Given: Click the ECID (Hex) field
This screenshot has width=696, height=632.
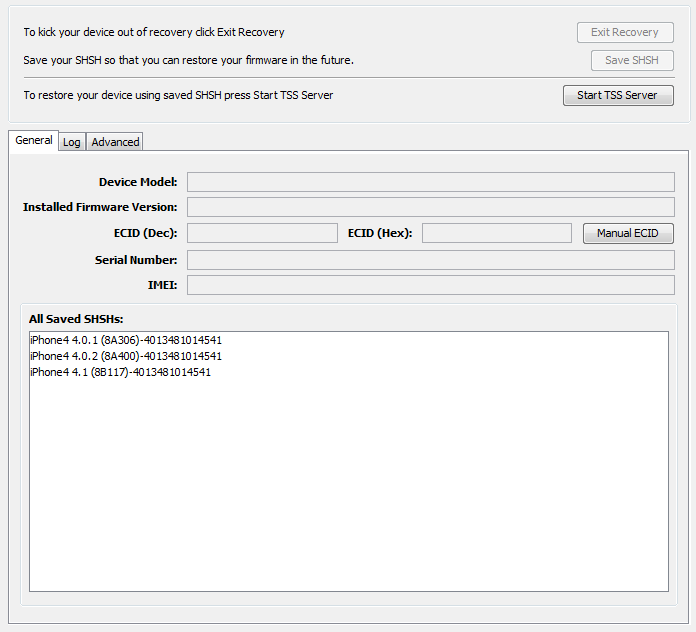Looking at the screenshot, I should [x=497, y=233].
